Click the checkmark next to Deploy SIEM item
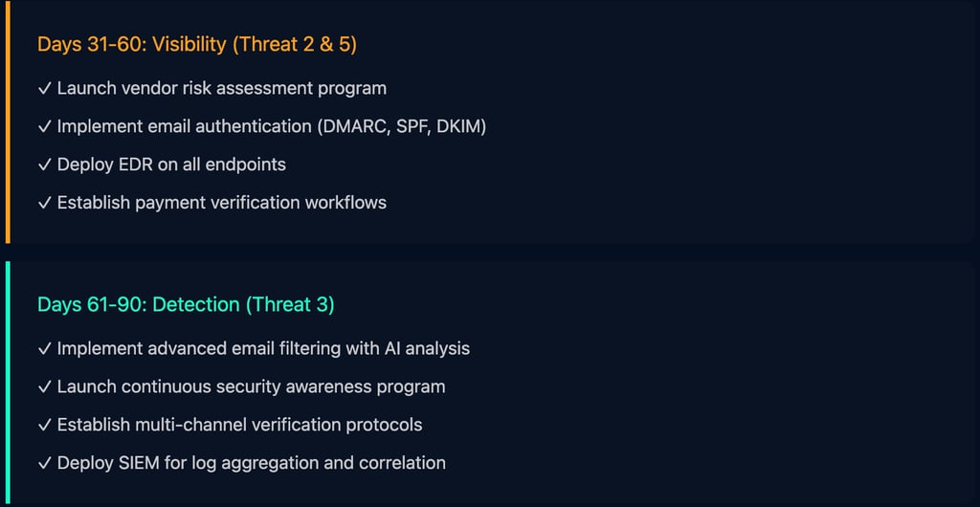980x507 pixels. [x=44, y=463]
